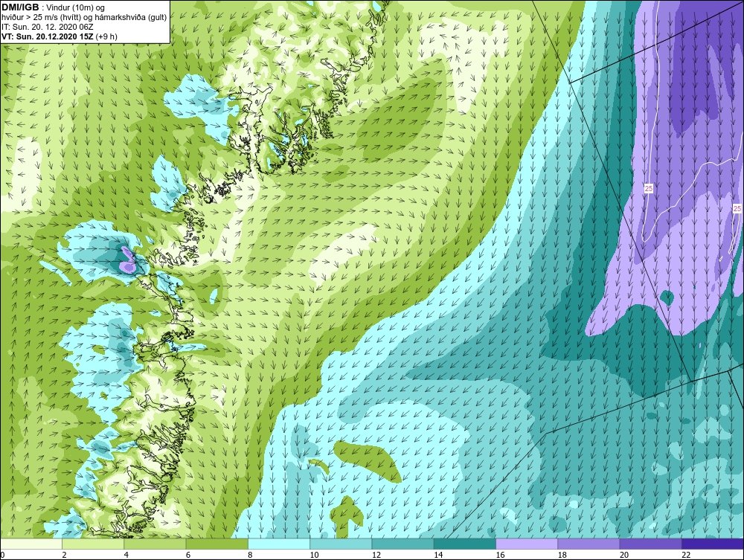Screen dimensions: 744x560
Task: Click the '12' value on the legend scale
Action: (x=376, y=555)
